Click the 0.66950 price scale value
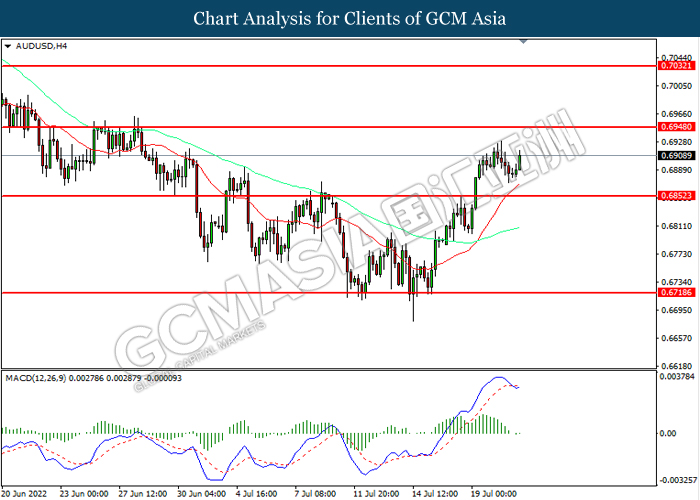Viewport: 700px width, 500px height. point(677,310)
